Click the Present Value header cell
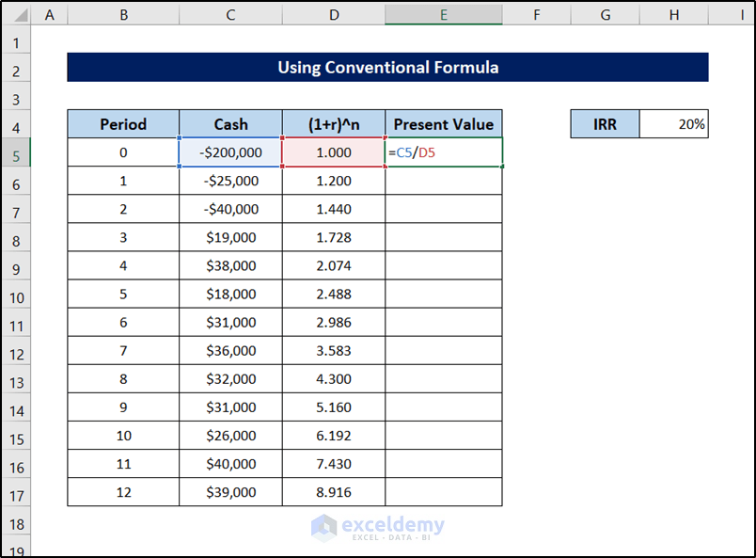 tap(444, 124)
